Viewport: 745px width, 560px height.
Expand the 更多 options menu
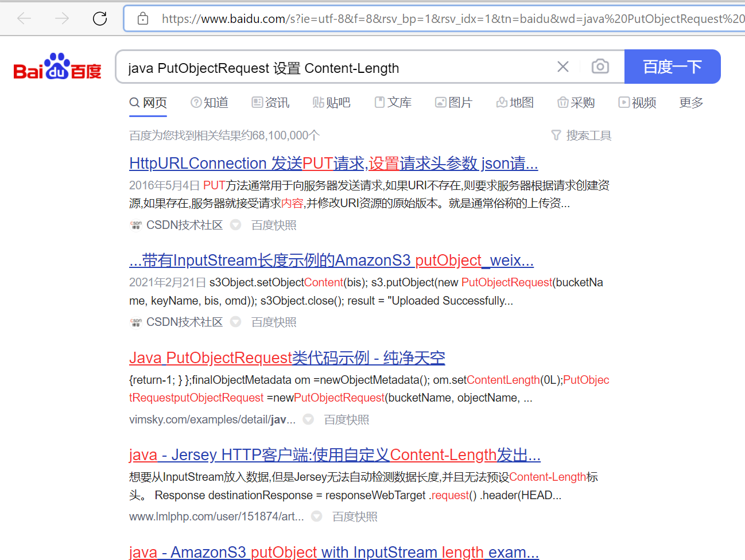690,102
